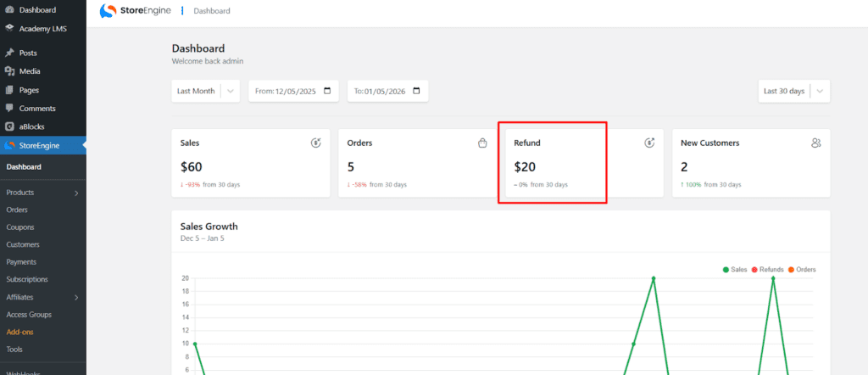The image size is (868, 375).
Task: Expand the Products submenu in sidebar
Action: pos(76,193)
